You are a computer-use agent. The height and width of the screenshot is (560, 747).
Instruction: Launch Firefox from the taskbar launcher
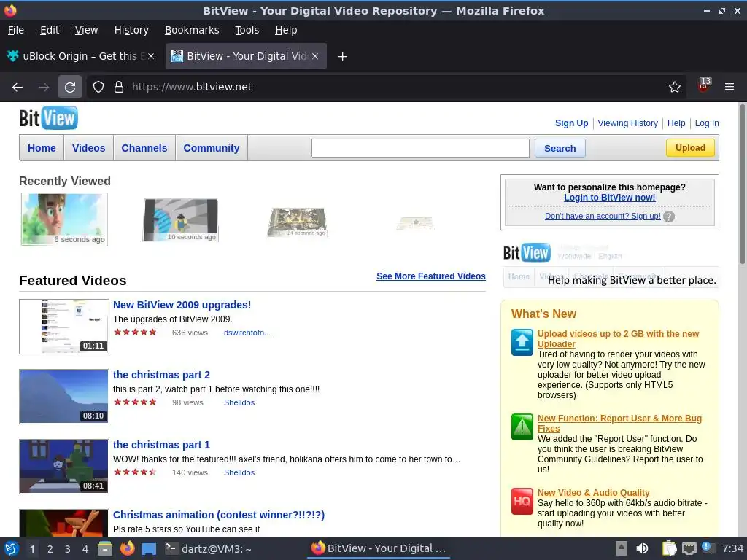pos(127,548)
